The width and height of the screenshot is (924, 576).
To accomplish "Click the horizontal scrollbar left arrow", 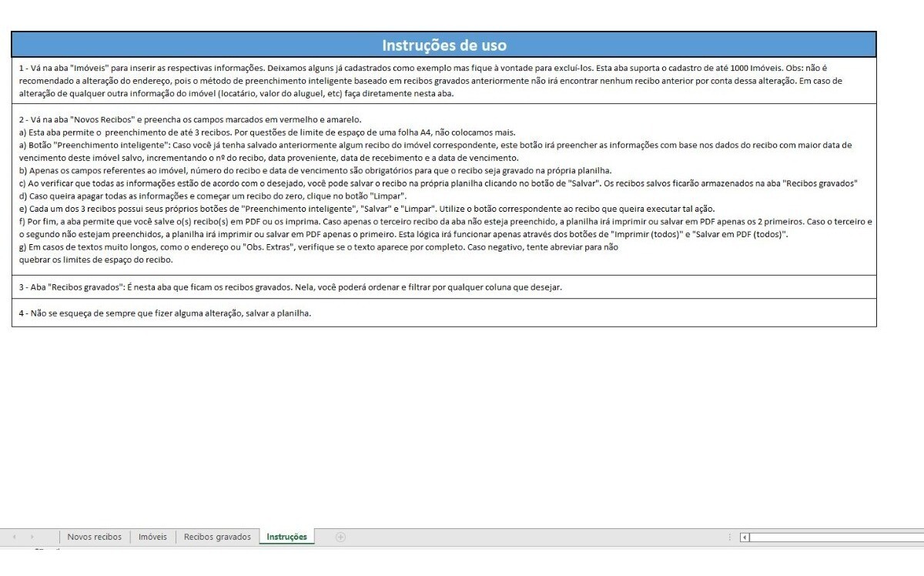I will click(x=745, y=537).
